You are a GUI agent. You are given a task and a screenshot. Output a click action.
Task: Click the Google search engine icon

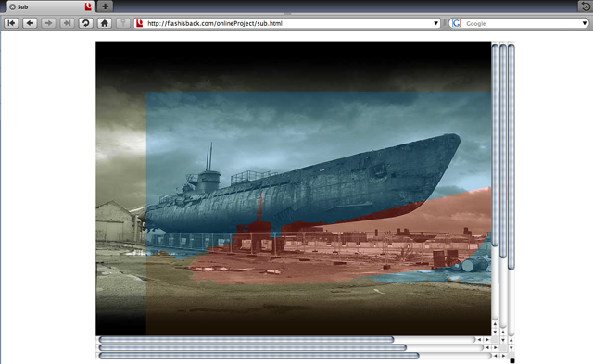coord(457,23)
